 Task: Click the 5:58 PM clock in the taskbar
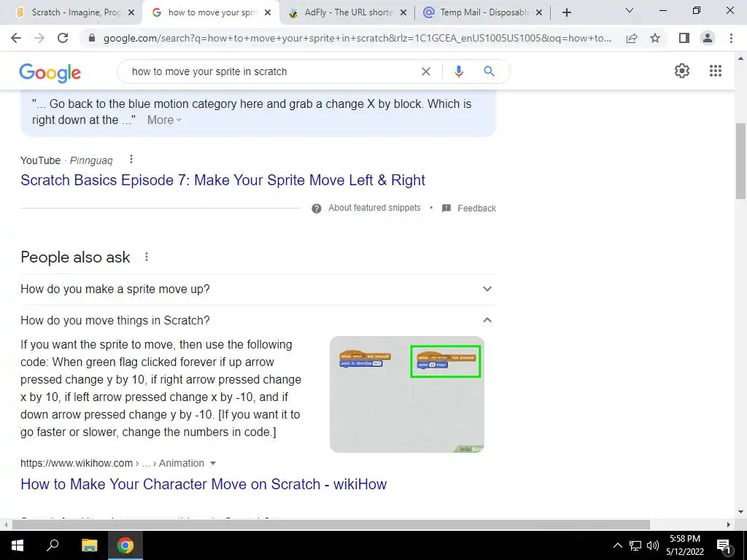[684, 539]
